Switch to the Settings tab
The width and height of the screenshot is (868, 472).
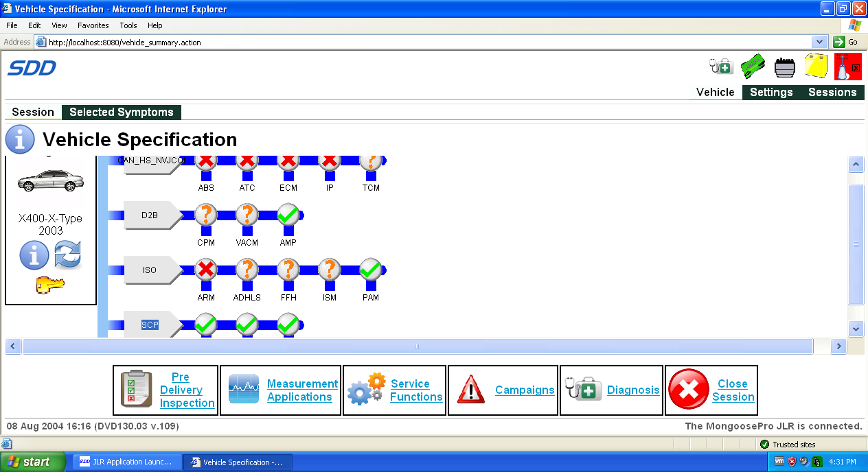(770, 92)
